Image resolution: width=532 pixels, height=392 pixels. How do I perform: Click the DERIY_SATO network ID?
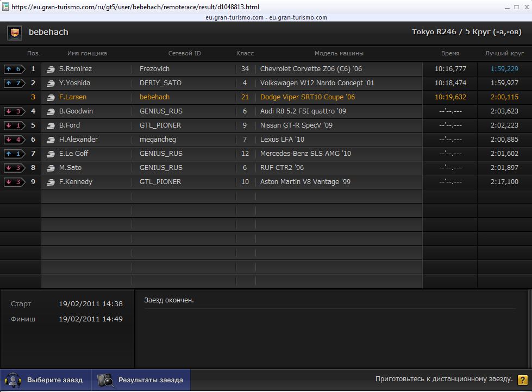coord(160,83)
